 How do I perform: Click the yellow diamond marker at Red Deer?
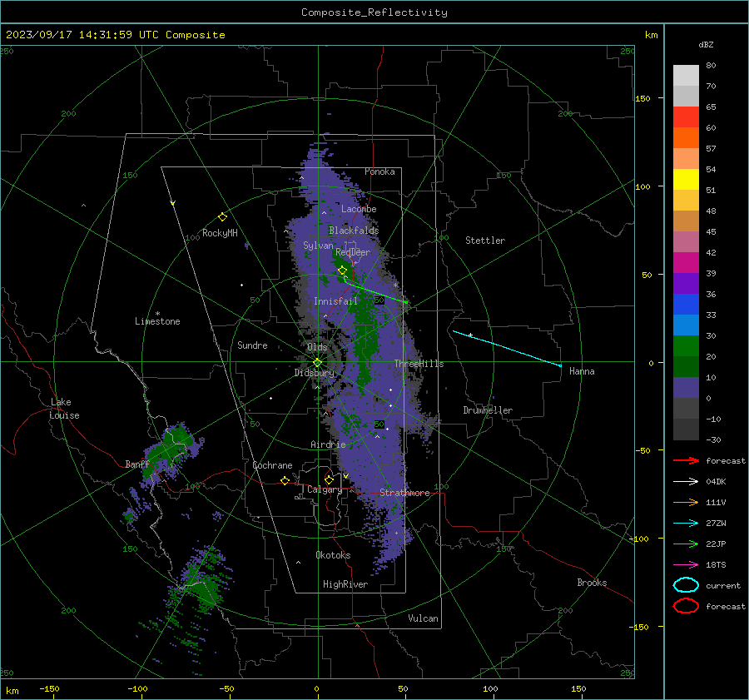pyautogui.click(x=343, y=271)
